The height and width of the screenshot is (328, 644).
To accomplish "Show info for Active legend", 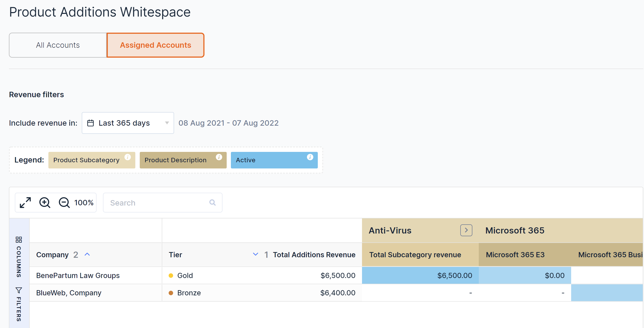I will [310, 157].
